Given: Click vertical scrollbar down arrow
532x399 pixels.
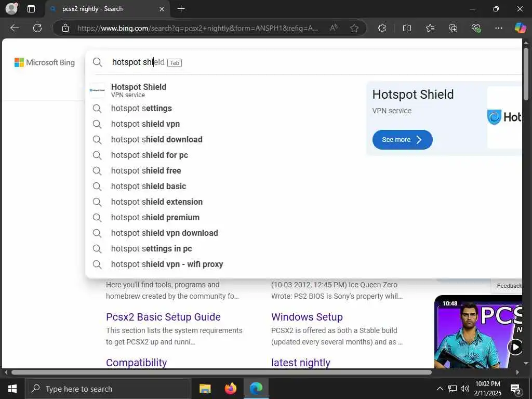Looking at the screenshot, I should click(x=526, y=363).
